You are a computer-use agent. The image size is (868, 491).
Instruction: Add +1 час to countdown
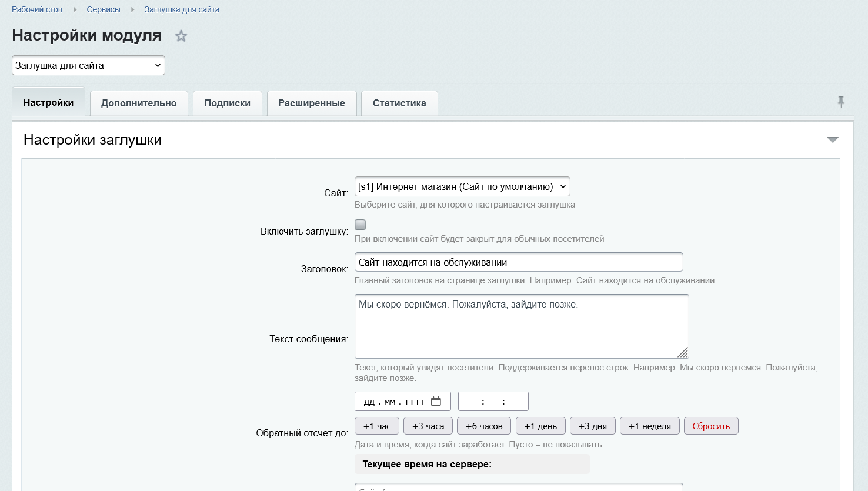tap(377, 426)
